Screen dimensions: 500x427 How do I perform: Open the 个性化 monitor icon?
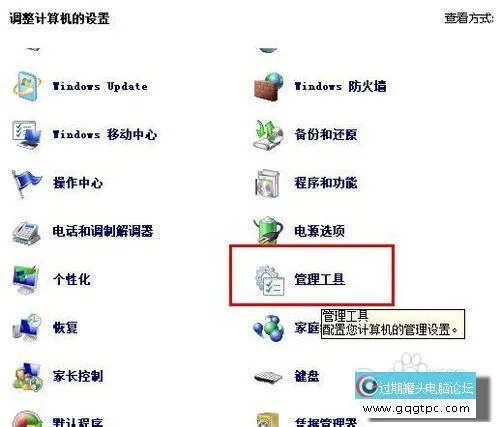27,279
